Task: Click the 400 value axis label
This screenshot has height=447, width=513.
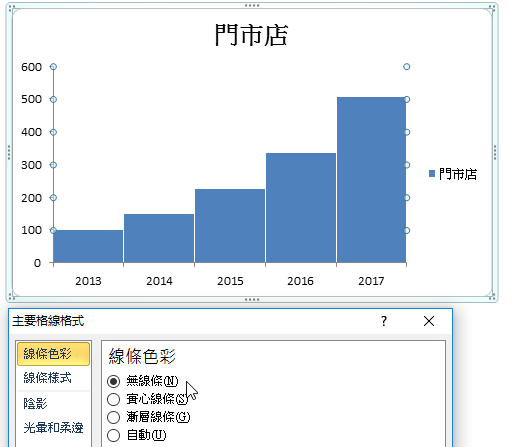Action: pyautogui.click(x=31, y=132)
